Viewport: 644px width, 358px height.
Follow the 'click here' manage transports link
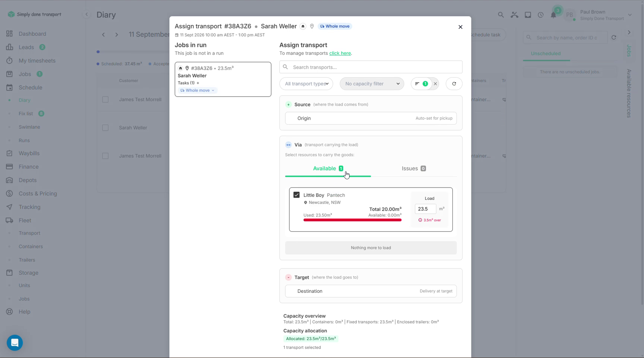(x=340, y=53)
